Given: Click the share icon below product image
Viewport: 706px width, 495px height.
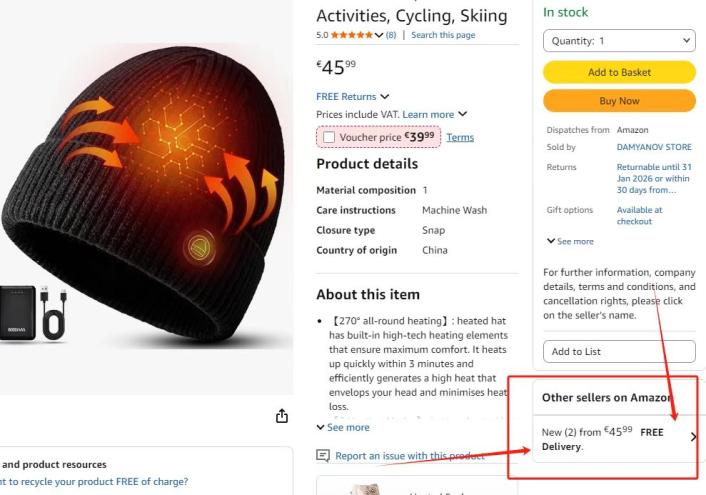Looking at the screenshot, I should pyautogui.click(x=282, y=416).
